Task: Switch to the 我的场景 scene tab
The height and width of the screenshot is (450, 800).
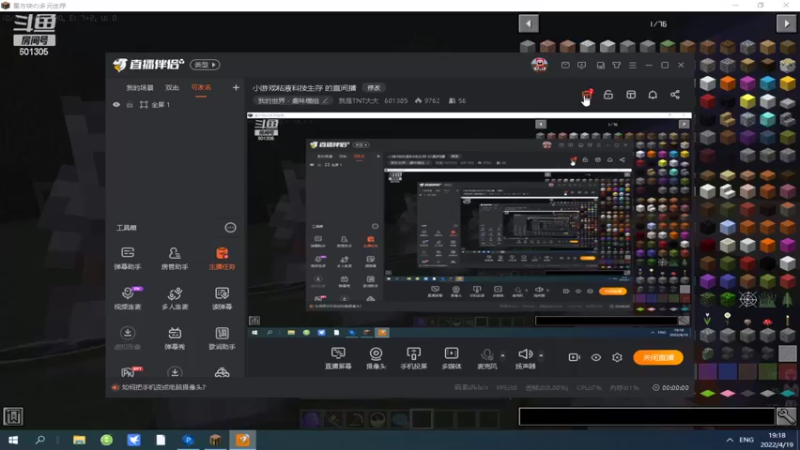Action: pyautogui.click(x=140, y=88)
